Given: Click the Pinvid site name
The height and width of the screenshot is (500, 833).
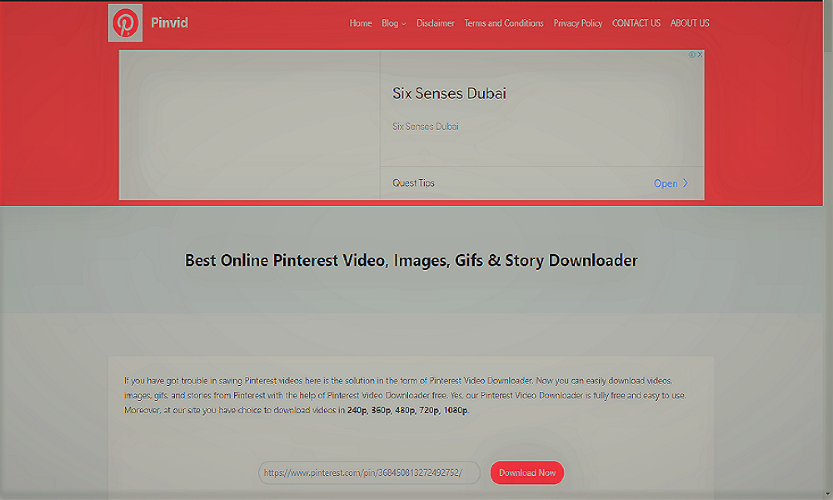Looking at the screenshot, I should [x=169, y=23].
